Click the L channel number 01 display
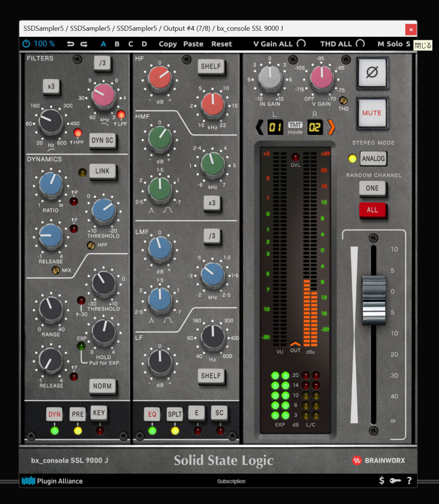Image resolution: width=439 pixels, height=504 pixels. tap(275, 128)
